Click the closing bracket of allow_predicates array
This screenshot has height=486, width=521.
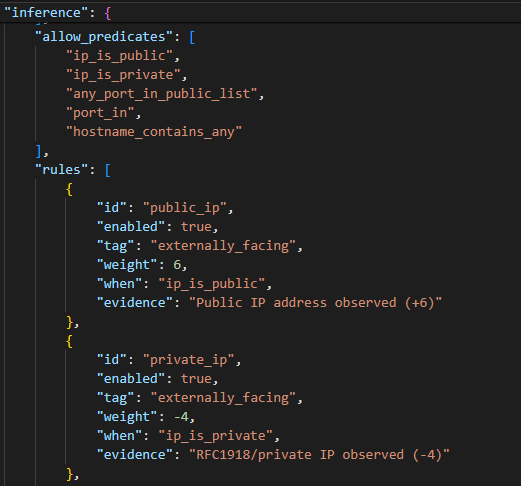tap(38, 151)
